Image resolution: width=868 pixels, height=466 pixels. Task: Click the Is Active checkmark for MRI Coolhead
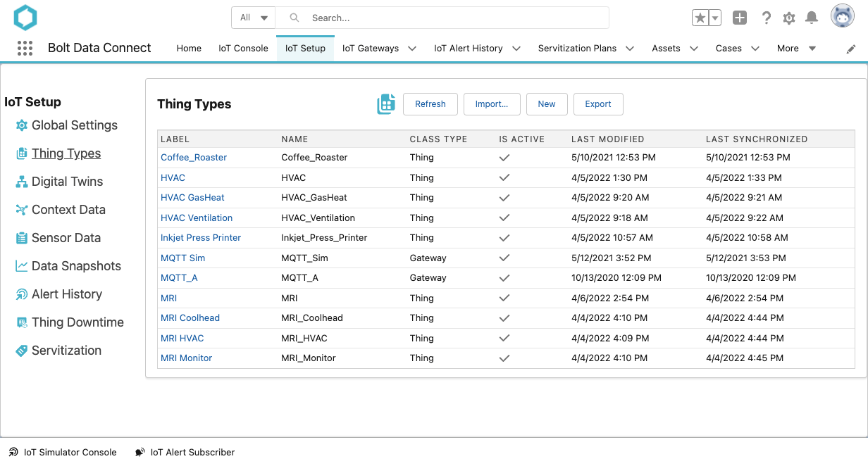[x=504, y=318]
